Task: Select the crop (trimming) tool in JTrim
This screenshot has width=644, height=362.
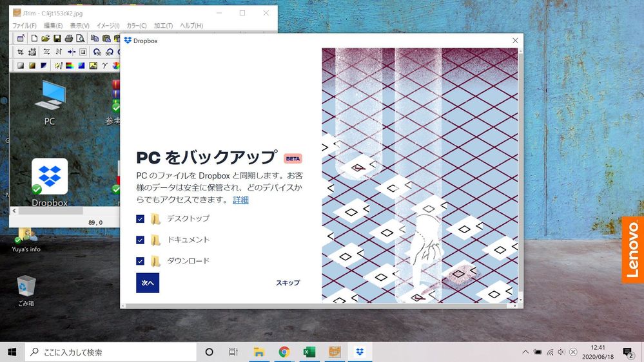Action: [20, 52]
